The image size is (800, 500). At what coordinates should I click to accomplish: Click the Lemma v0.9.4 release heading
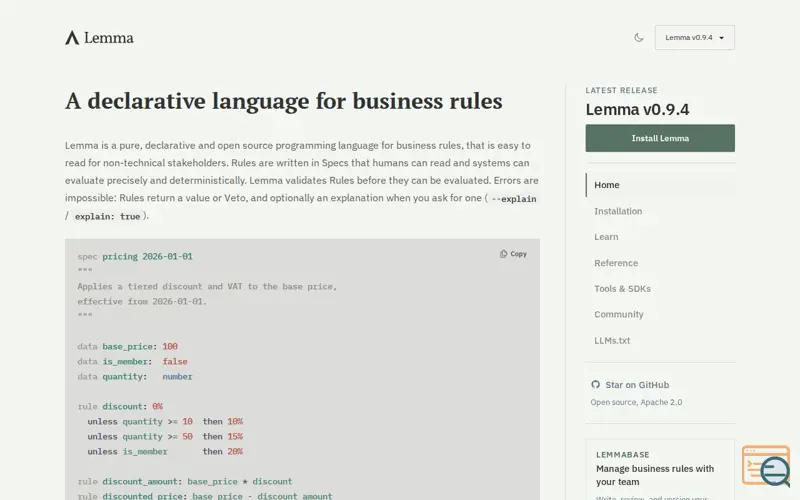tap(637, 109)
